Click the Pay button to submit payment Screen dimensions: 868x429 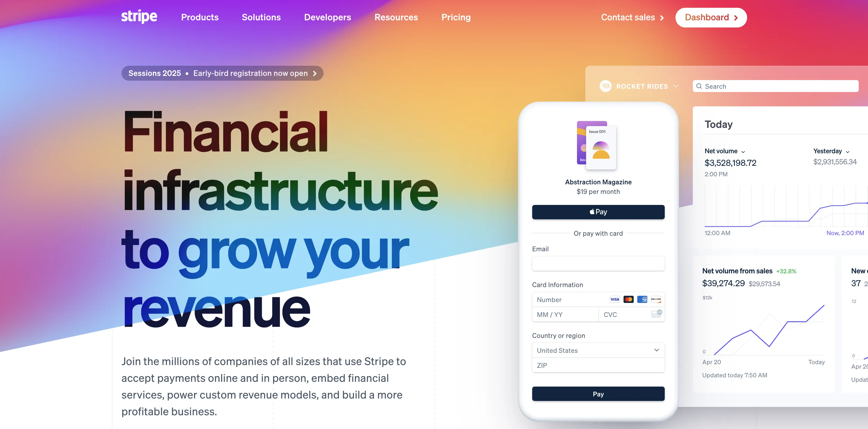tap(598, 393)
